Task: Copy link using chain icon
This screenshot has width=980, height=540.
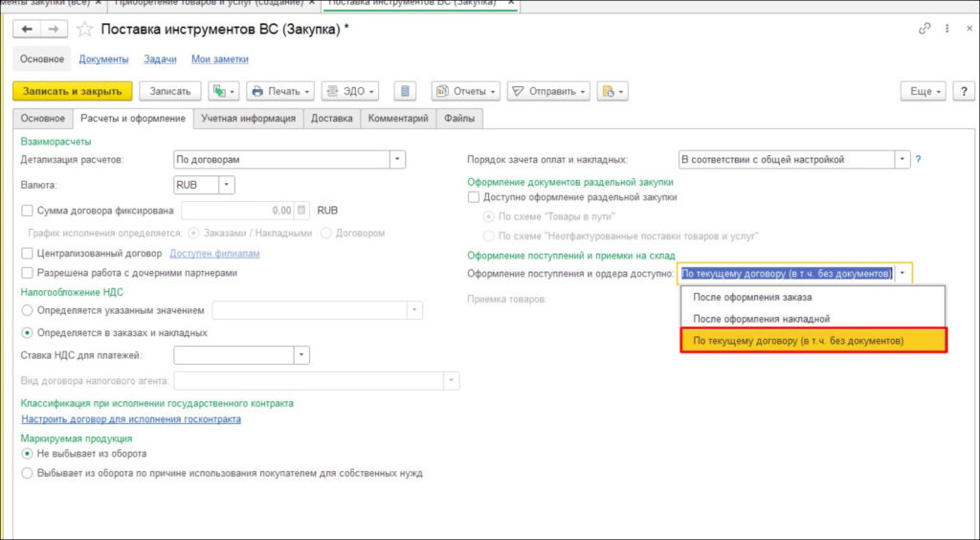Action: pos(924,29)
